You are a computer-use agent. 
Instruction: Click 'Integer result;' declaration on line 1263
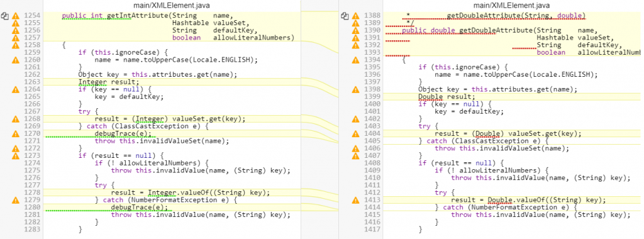(x=109, y=82)
